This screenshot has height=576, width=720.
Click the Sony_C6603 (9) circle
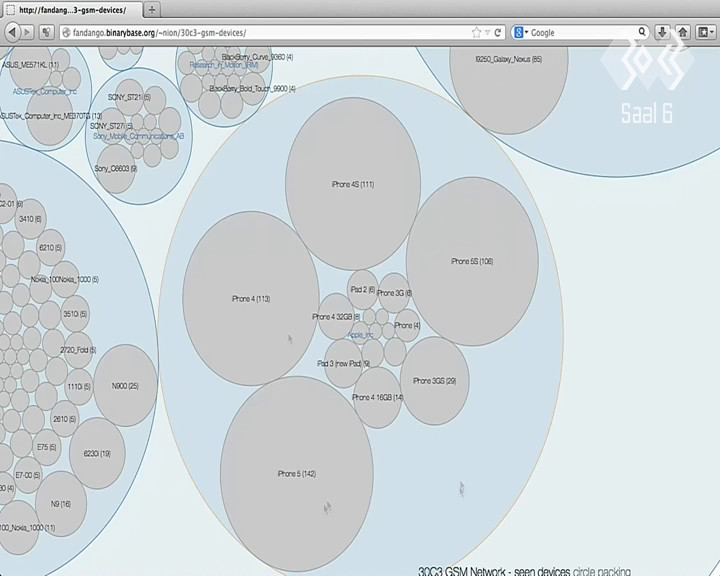[x=116, y=169]
